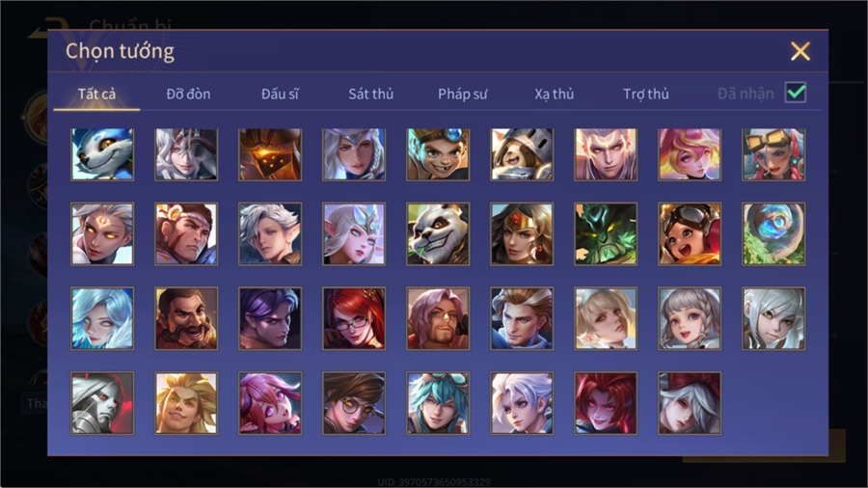
Task: Choose the red-haired glasses woman hero
Action: point(354,318)
